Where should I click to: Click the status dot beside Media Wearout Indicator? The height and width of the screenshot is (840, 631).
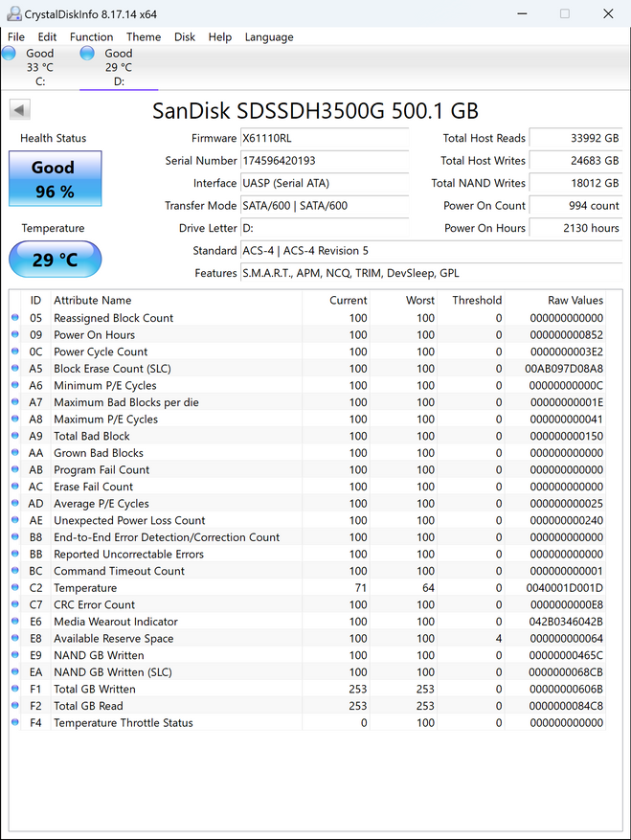[x=15, y=622]
